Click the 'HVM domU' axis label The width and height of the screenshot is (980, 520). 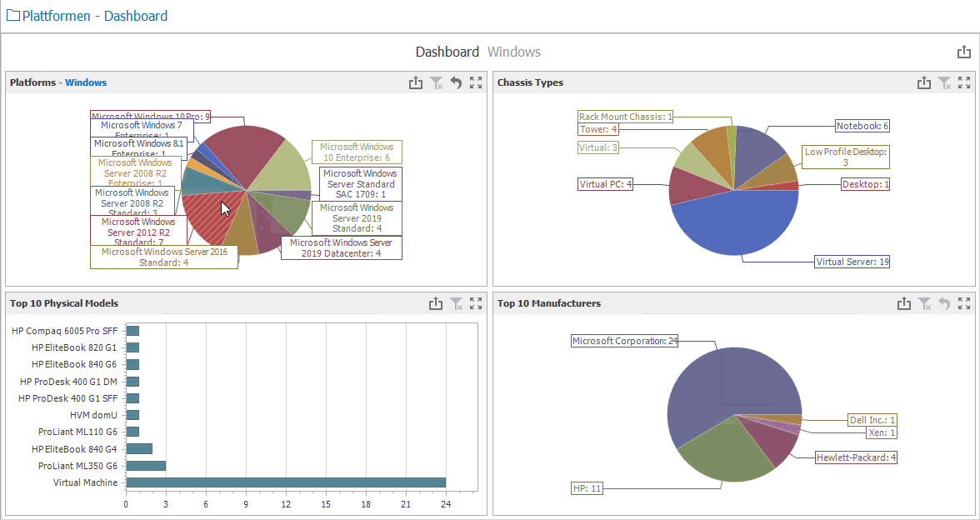click(93, 415)
